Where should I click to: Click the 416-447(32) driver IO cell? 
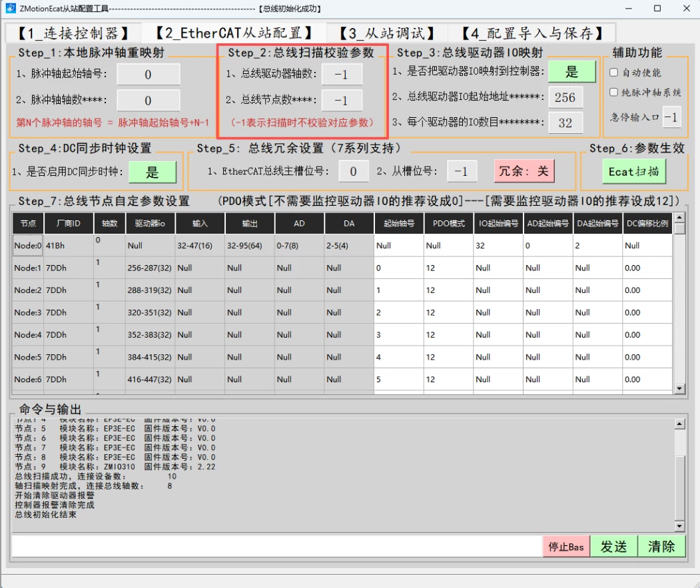(150, 380)
